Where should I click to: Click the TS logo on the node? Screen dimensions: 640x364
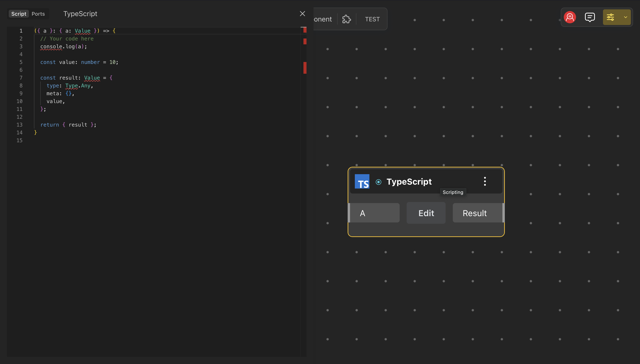coord(362,182)
